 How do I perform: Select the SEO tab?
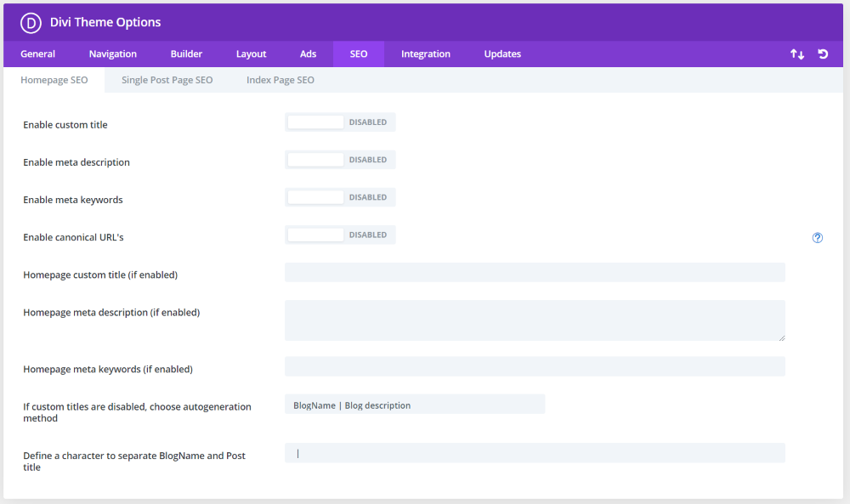(359, 54)
